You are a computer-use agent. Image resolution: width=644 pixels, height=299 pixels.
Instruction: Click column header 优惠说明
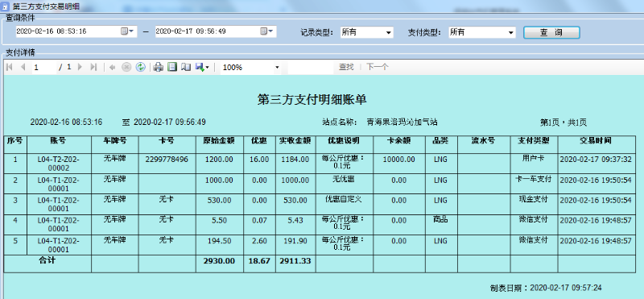(x=344, y=141)
